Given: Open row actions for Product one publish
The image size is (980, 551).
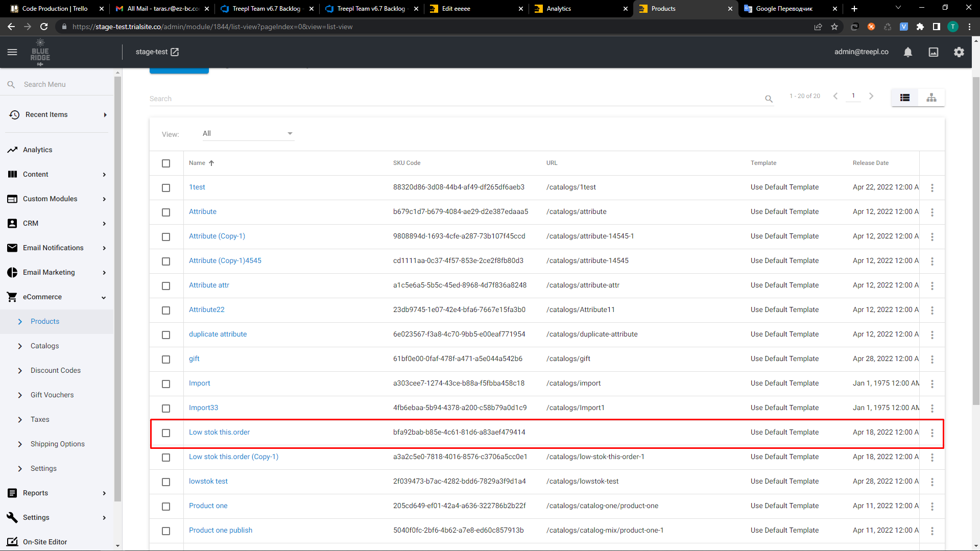Looking at the screenshot, I should point(932,531).
